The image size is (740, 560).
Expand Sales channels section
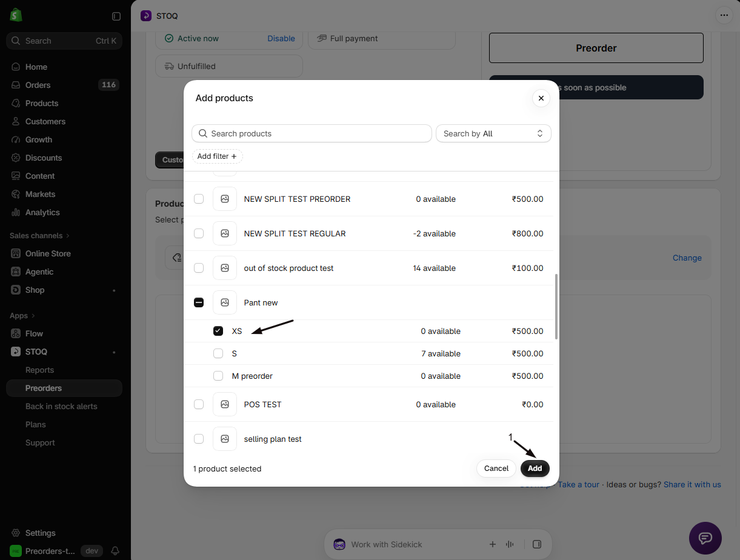coord(39,235)
